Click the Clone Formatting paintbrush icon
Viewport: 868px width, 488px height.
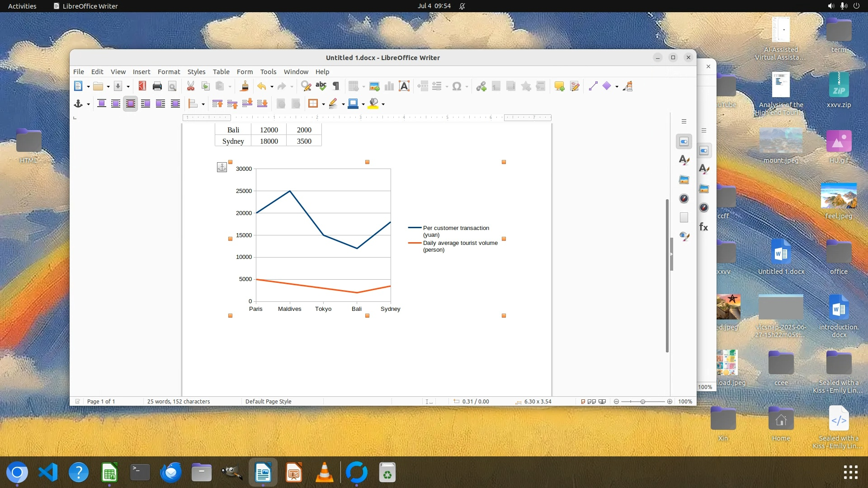[x=245, y=86]
